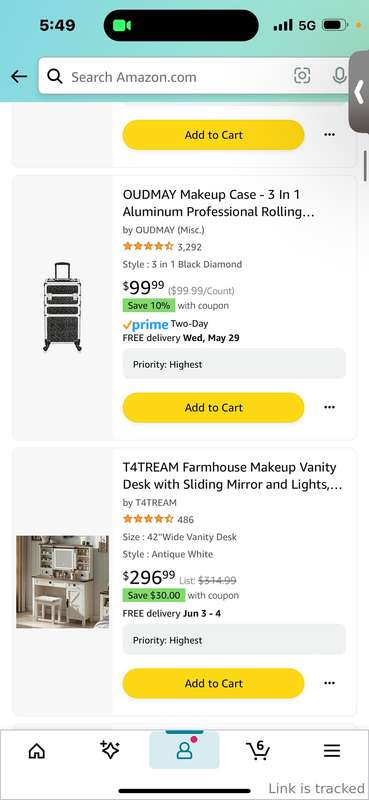
Task: Open the profile account tab icon
Action: (x=184, y=750)
